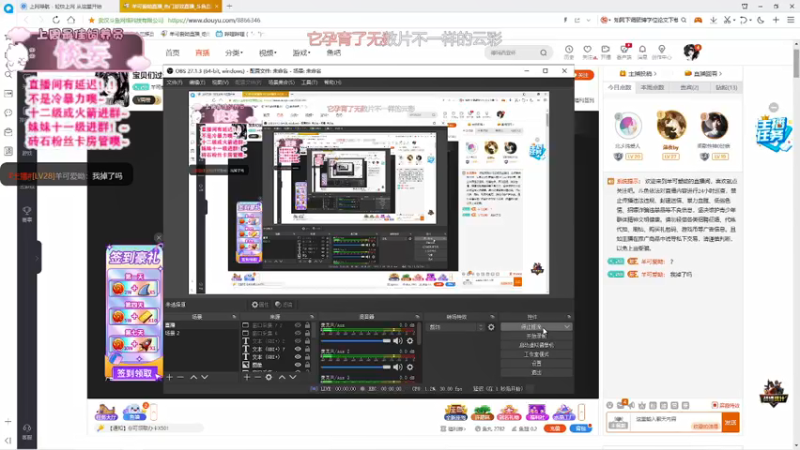Viewport: 800px width, 450px height.
Task: Open OBS 工具(T) menu
Action: click(x=309, y=82)
